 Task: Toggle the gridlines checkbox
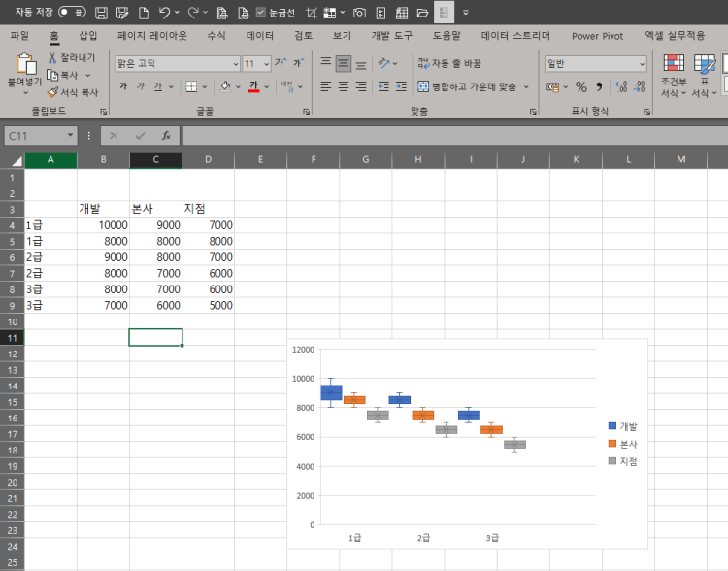[x=261, y=12]
